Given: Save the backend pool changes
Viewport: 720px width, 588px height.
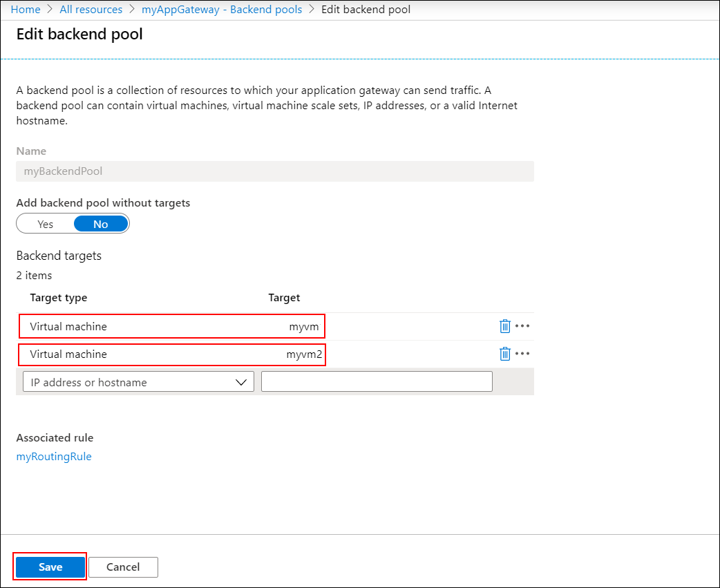Looking at the screenshot, I should (x=49, y=567).
